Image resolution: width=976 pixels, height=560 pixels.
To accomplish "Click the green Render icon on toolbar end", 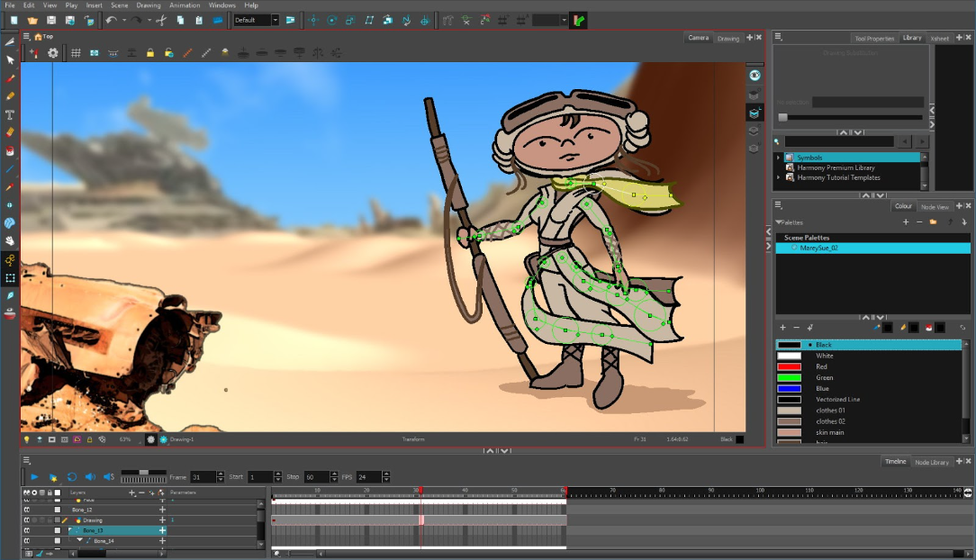I will point(579,21).
